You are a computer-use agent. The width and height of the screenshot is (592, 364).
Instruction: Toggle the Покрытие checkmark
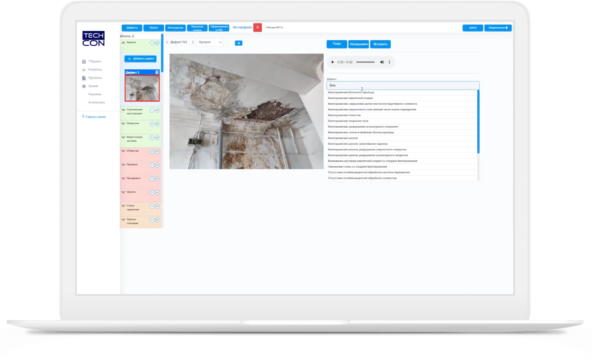[157, 124]
